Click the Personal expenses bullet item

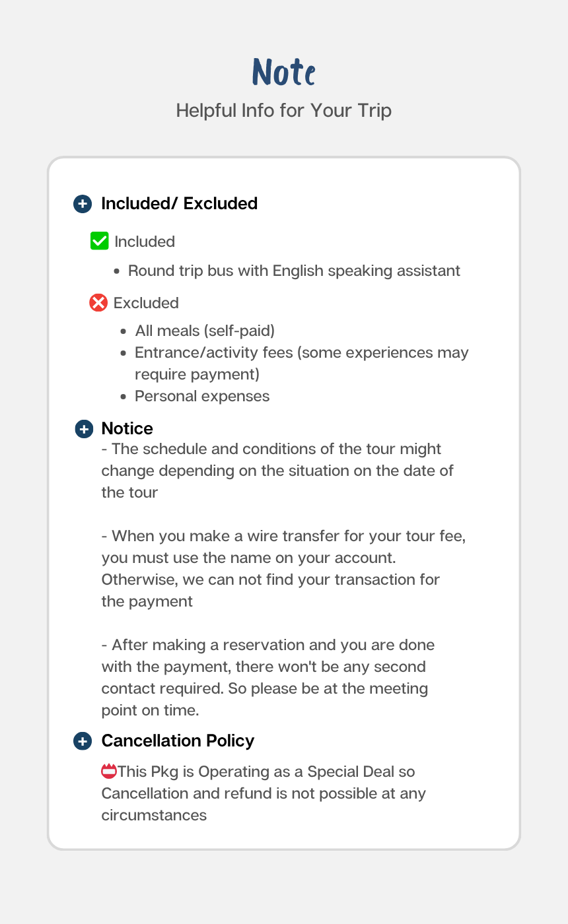click(x=202, y=396)
